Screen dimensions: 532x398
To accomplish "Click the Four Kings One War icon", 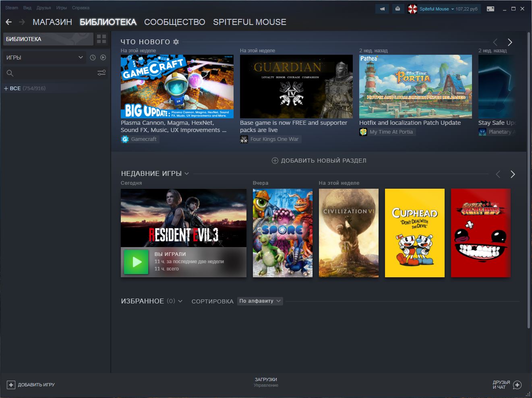I will click(244, 139).
